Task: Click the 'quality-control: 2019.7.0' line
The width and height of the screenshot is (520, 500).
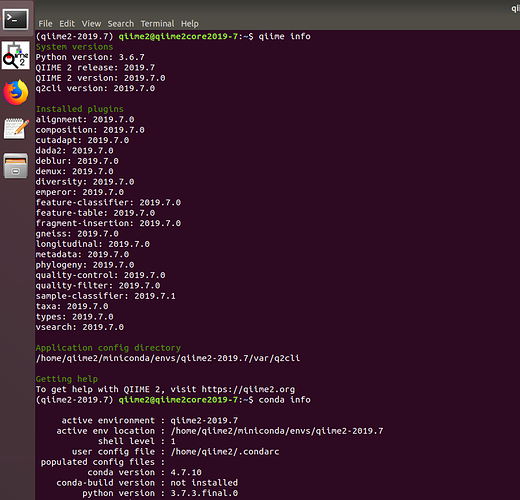Action: click(100, 275)
